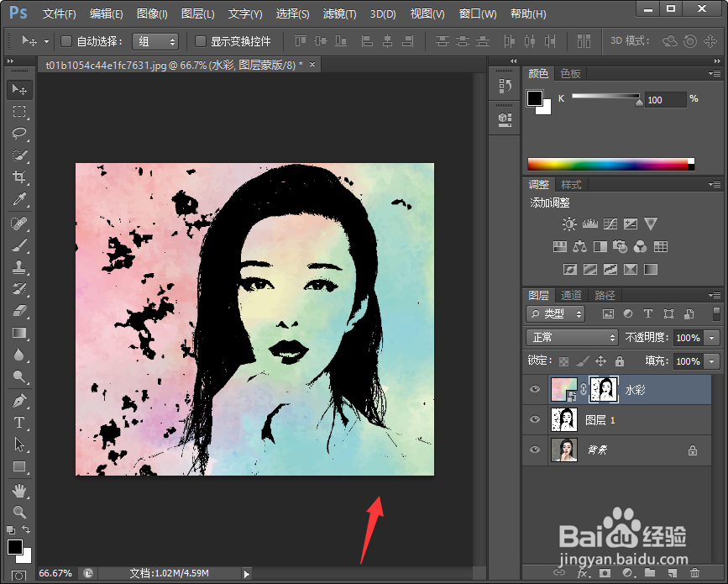Toggle visibility of 图层 1
This screenshot has width=728, height=584.
535,420
